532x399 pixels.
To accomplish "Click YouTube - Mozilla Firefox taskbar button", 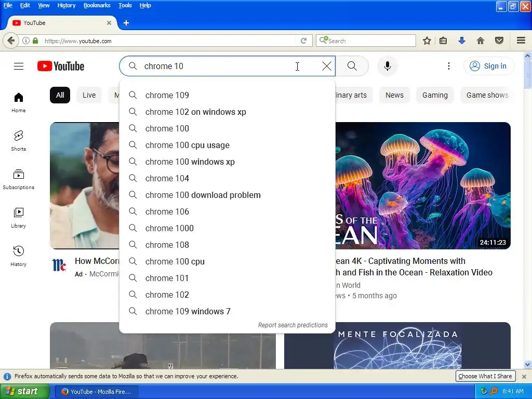I will click(x=96, y=392).
